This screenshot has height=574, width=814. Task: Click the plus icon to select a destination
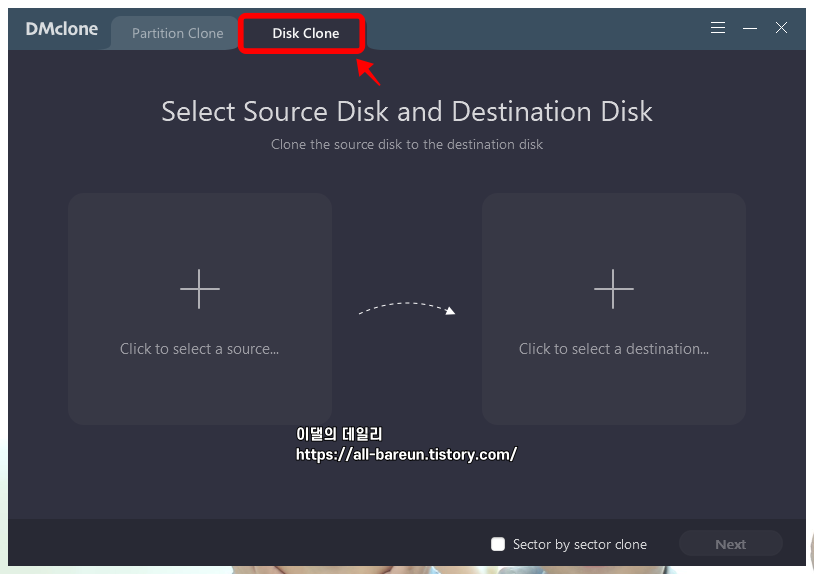click(614, 289)
